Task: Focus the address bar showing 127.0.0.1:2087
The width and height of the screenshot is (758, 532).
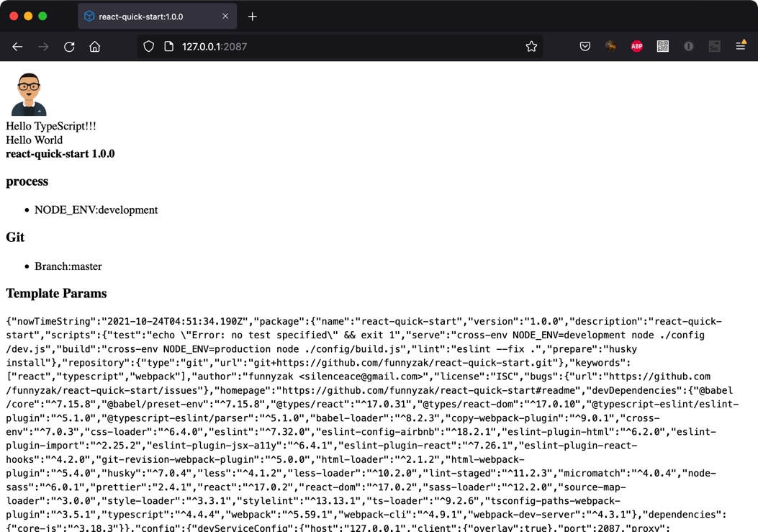Action: pyautogui.click(x=338, y=46)
